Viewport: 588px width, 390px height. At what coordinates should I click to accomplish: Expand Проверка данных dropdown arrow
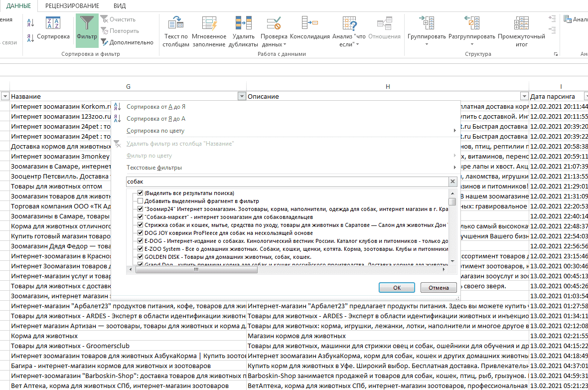pyautogui.click(x=285, y=45)
